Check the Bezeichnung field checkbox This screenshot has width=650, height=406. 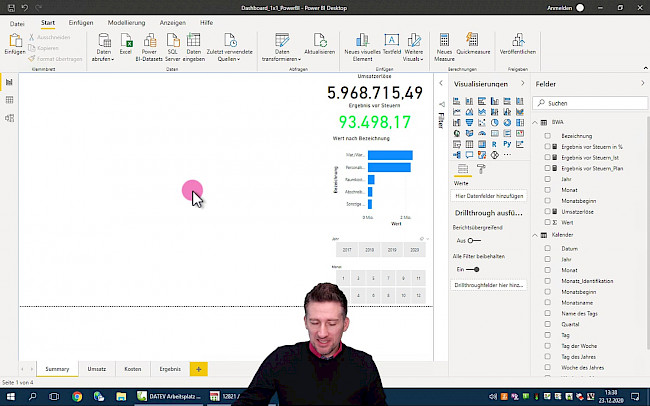click(548, 134)
